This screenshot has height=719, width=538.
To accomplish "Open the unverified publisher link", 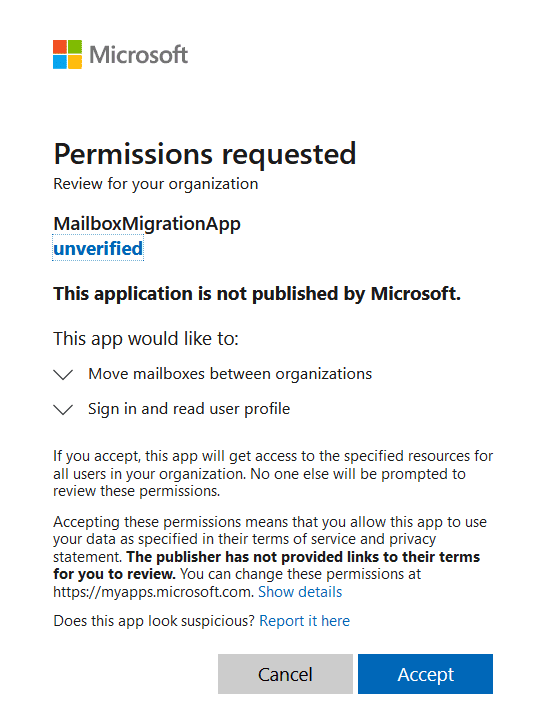I will 98,249.
